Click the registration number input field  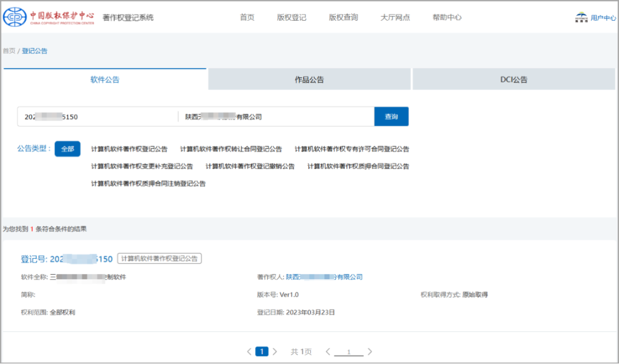pyautogui.click(x=97, y=116)
